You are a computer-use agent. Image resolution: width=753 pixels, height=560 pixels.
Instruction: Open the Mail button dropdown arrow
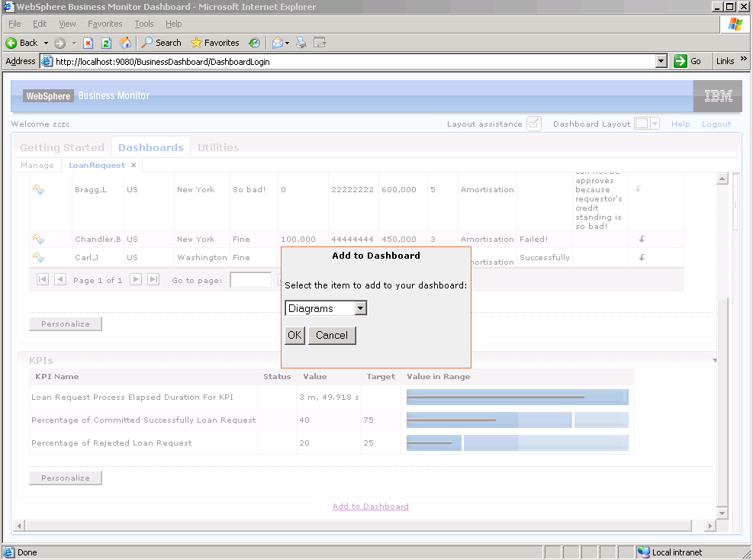pyautogui.click(x=287, y=43)
